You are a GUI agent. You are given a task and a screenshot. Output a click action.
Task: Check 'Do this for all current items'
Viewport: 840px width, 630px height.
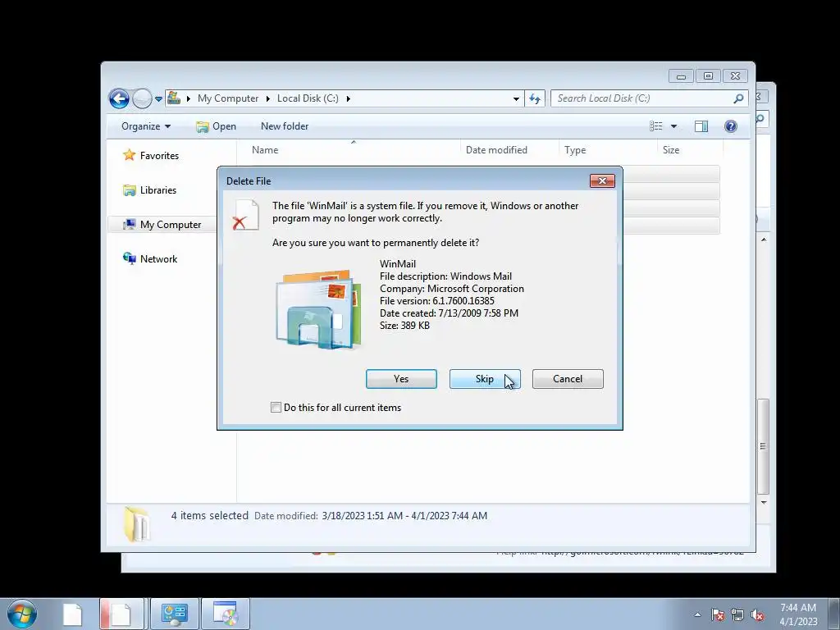point(276,407)
